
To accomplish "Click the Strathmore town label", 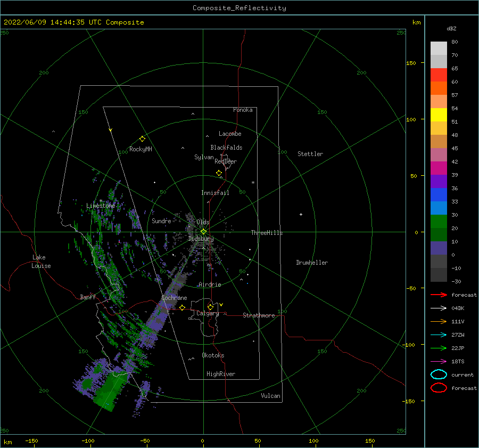I will [259, 315].
